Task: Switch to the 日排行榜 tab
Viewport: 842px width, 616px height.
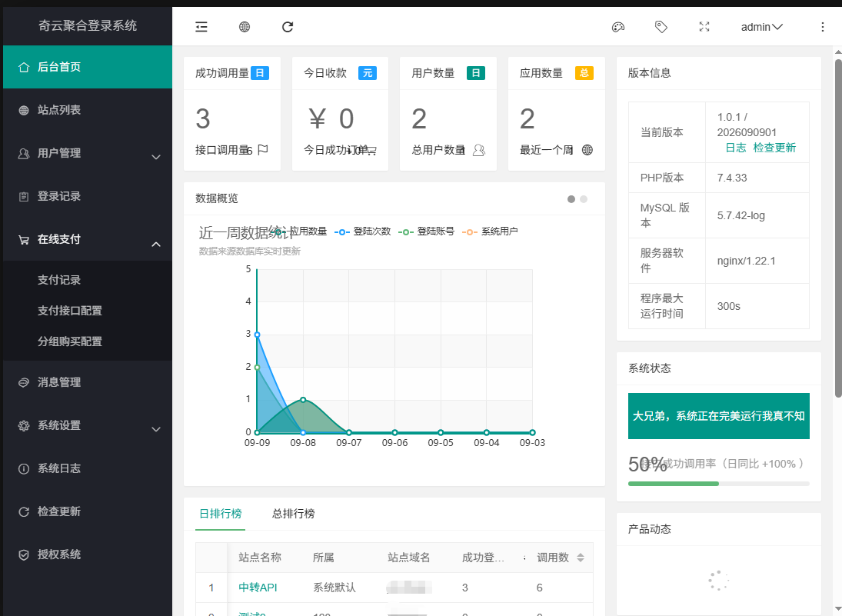Action: point(220,514)
